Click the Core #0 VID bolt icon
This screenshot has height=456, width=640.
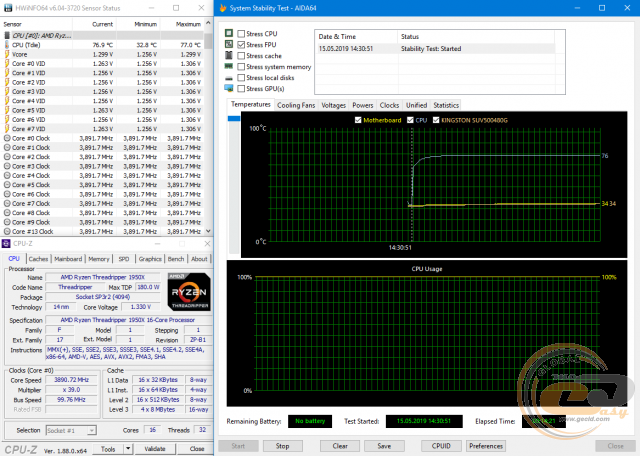(x=7, y=64)
